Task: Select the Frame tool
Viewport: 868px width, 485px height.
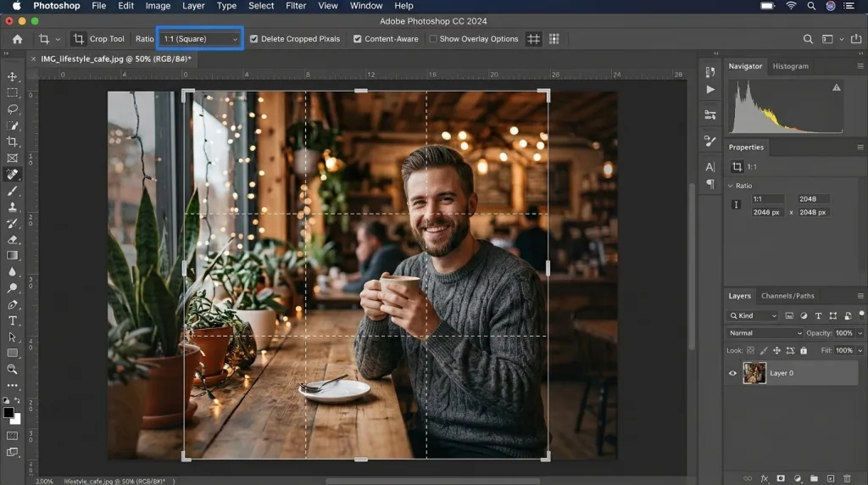Action: pos(12,158)
